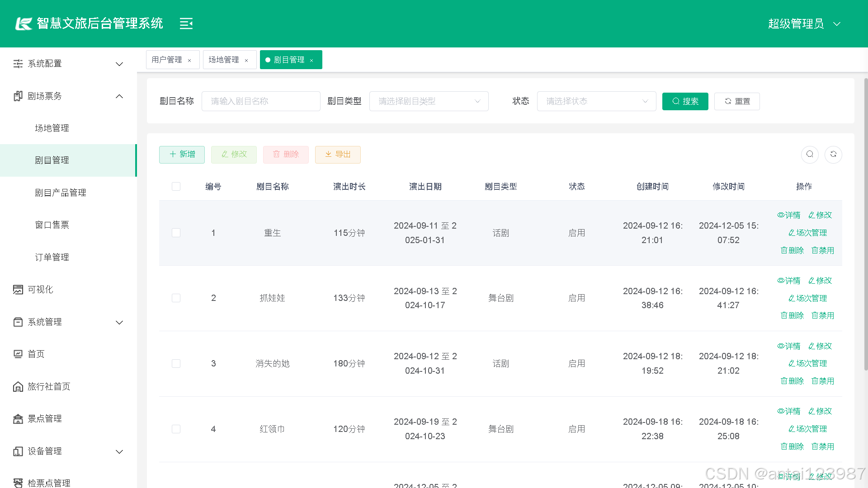Open the table refresh icon

[834, 155]
